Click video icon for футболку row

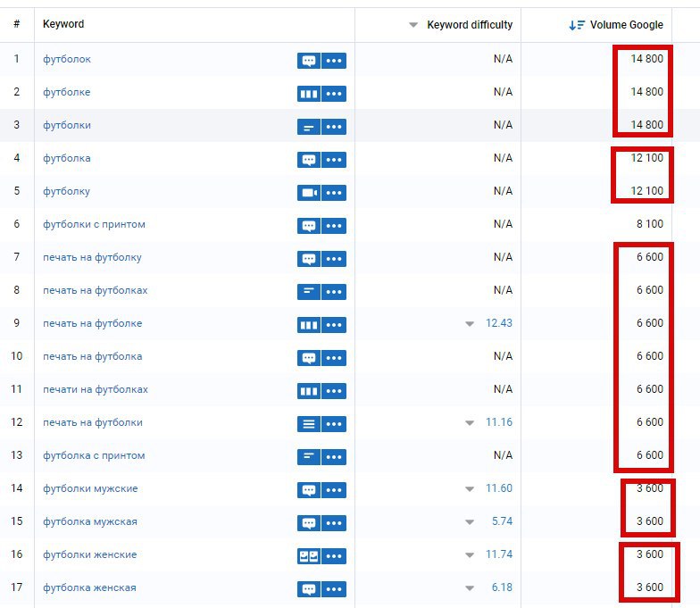pos(309,193)
